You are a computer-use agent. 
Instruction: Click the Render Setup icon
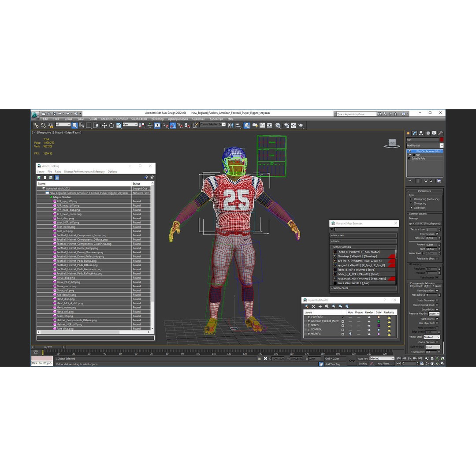(x=286, y=125)
